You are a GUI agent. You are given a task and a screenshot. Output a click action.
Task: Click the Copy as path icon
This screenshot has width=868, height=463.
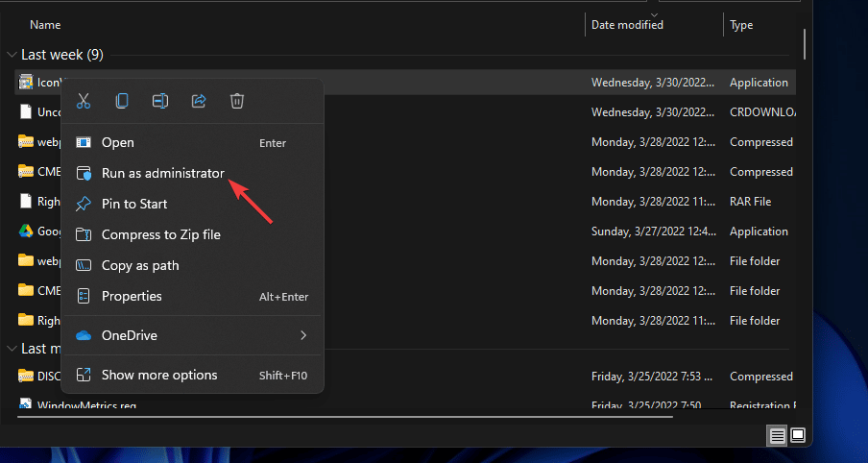pyautogui.click(x=84, y=265)
